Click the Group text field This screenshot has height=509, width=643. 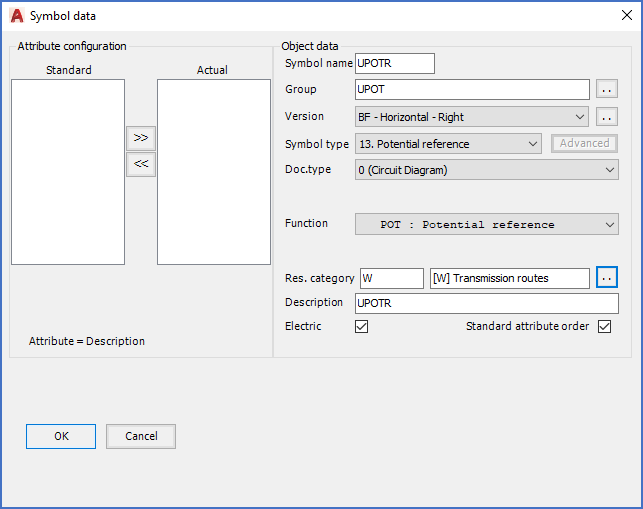[x=472, y=90]
